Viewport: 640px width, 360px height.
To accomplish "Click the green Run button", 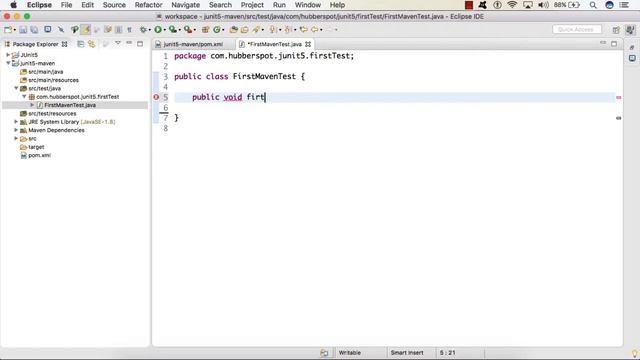I will (158, 29).
